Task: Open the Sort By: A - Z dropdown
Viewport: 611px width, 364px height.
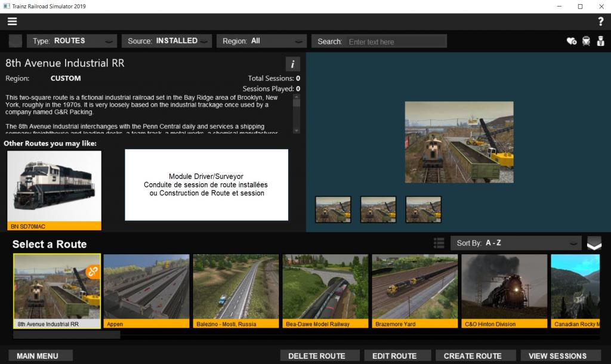Action: [516, 243]
